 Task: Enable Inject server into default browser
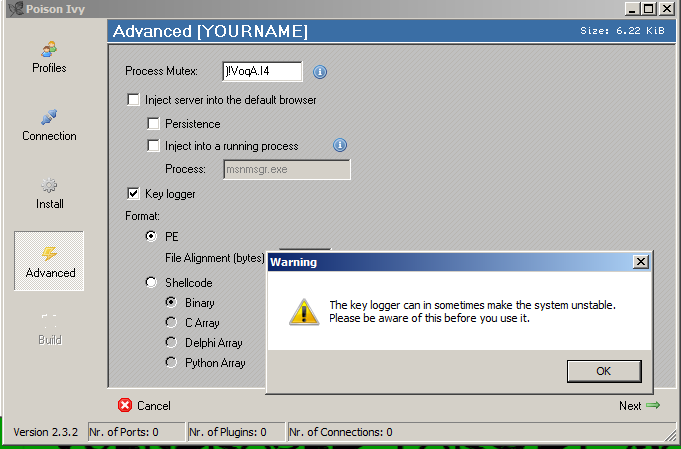(x=133, y=99)
